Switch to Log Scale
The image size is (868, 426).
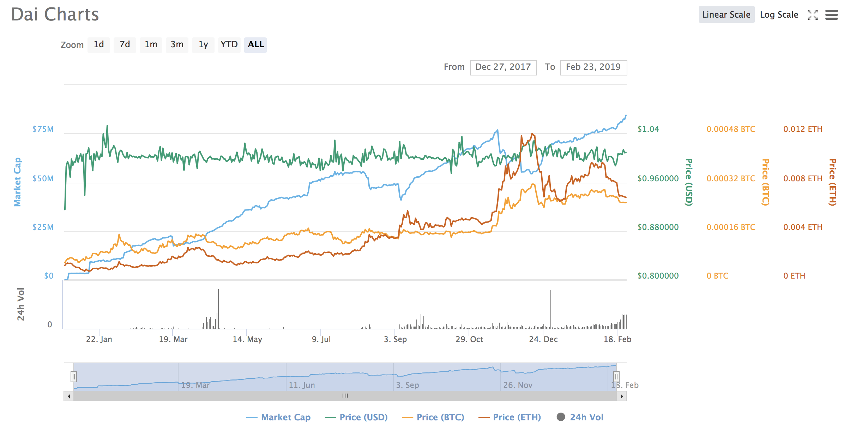[x=779, y=15]
